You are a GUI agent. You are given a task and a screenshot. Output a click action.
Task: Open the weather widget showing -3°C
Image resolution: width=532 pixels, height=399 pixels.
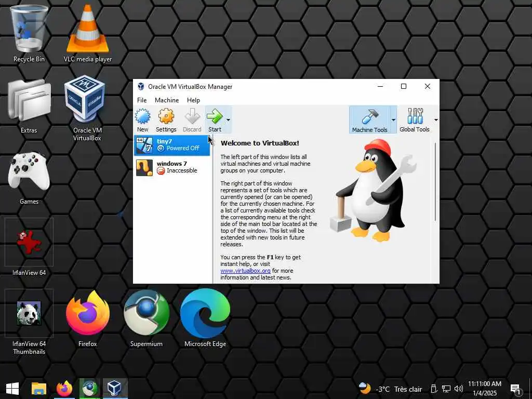[x=390, y=389]
